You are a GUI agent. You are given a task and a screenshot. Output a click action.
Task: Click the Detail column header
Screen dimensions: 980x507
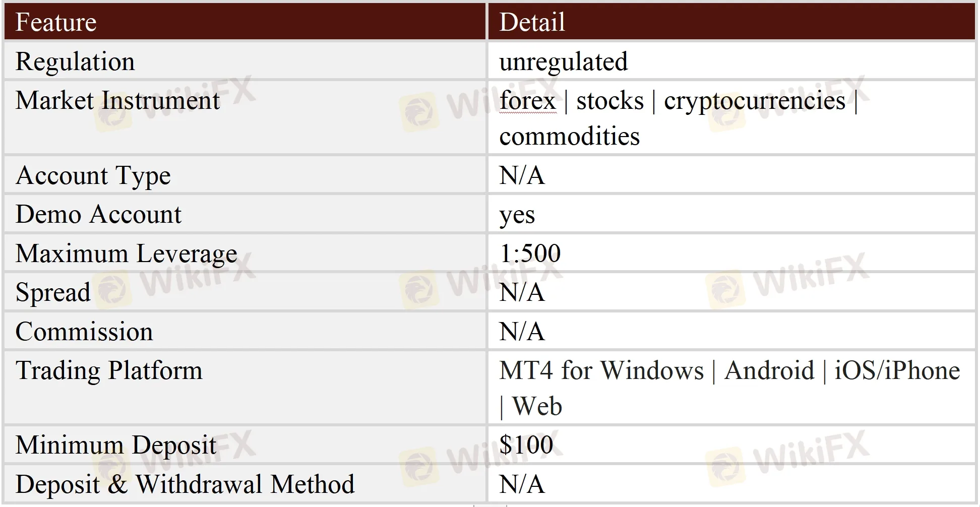(532, 23)
